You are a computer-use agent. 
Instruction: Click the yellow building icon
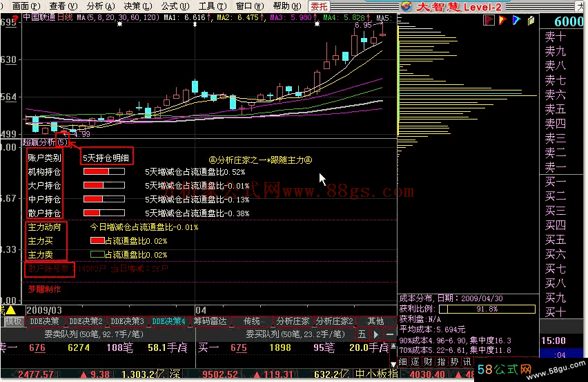click(531, 21)
